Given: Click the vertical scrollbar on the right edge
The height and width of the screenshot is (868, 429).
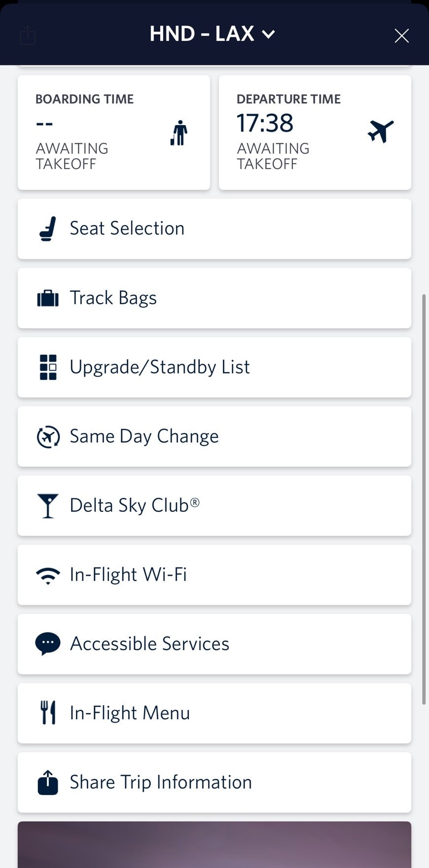Looking at the screenshot, I should pos(424,499).
